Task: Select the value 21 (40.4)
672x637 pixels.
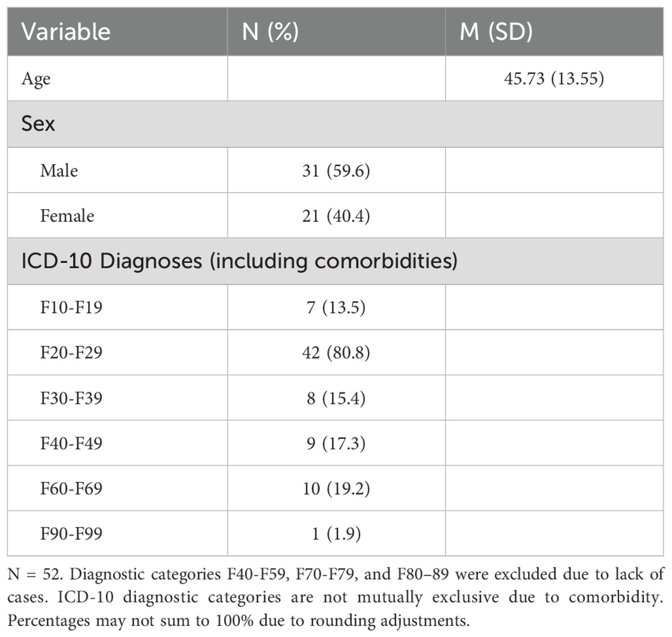Action: (336, 216)
